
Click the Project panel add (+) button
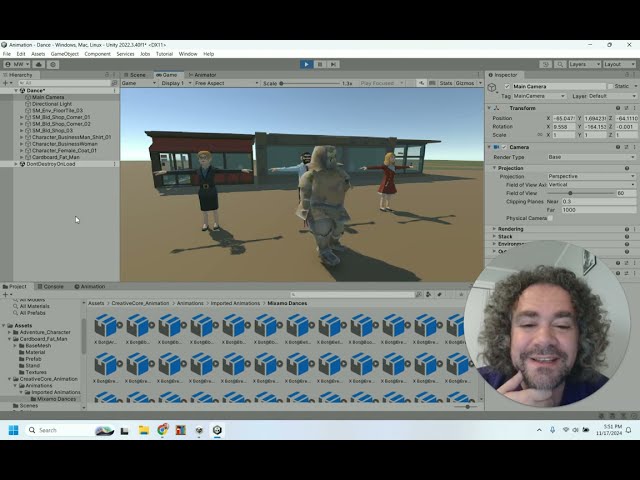[x=5, y=295]
